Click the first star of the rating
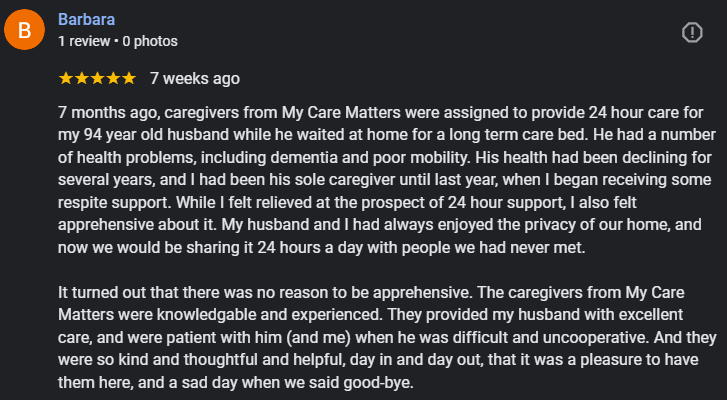727x400 pixels. click(x=66, y=78)
